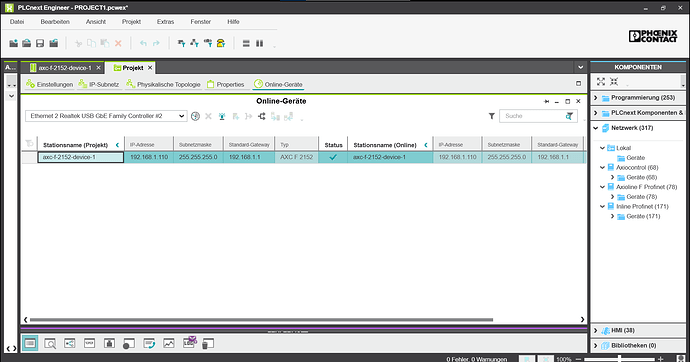
Task: Expand the Programmierung (253) section
Action: click(595, 98)
